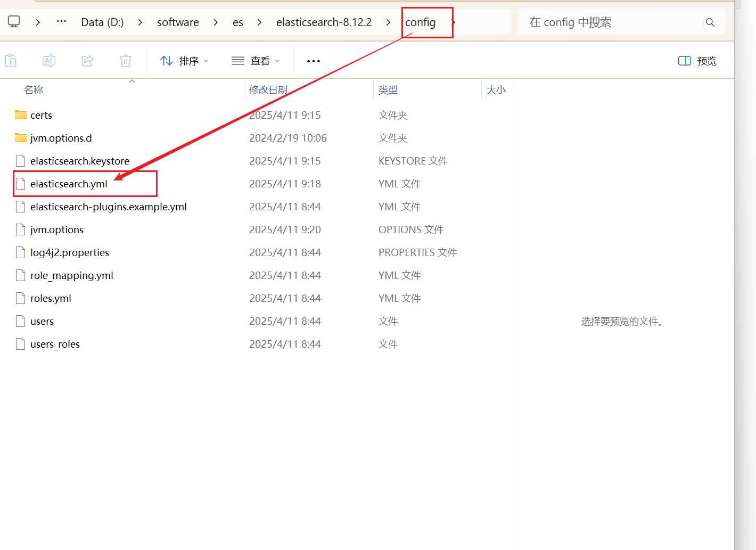The height and width of the screenshot is (550, 756).
Task: Toggle the 预览 preview pane
Action: tap(697, 61)
